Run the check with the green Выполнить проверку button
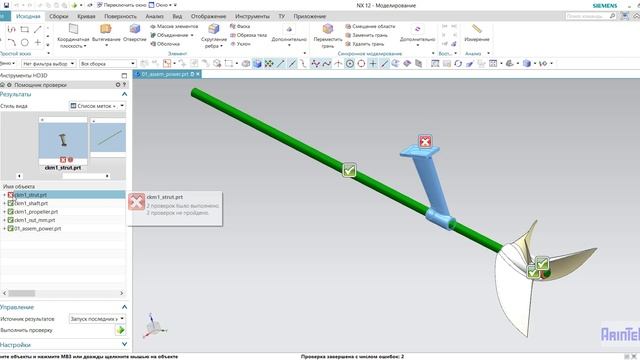 [120, 330]
